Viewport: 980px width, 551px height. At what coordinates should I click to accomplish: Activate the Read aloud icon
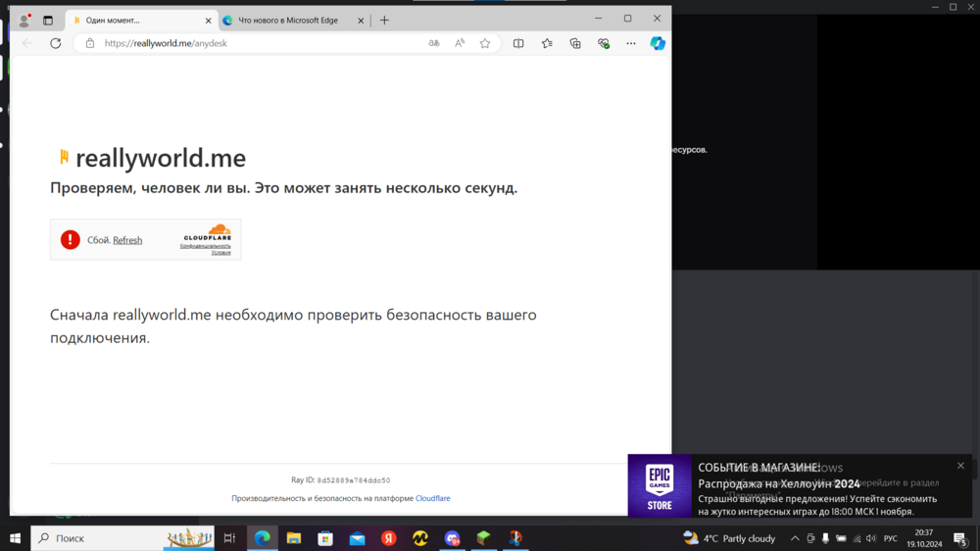(460, 43)
